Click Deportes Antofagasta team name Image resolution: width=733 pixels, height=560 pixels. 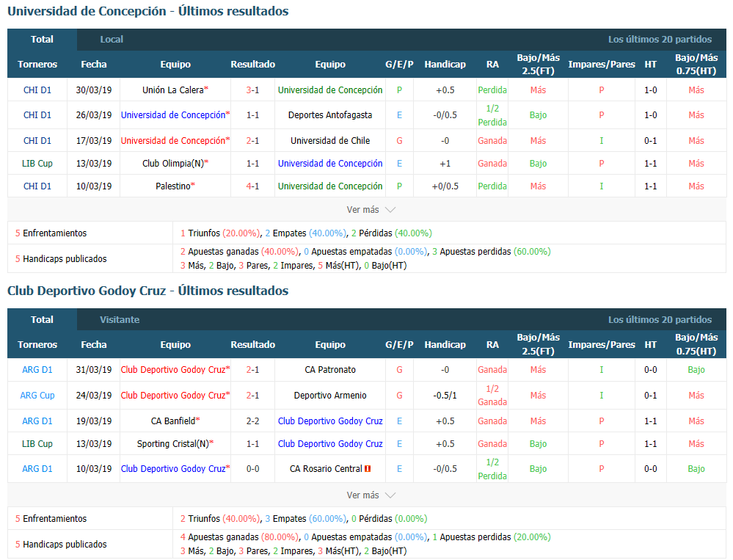click(330, 114)
